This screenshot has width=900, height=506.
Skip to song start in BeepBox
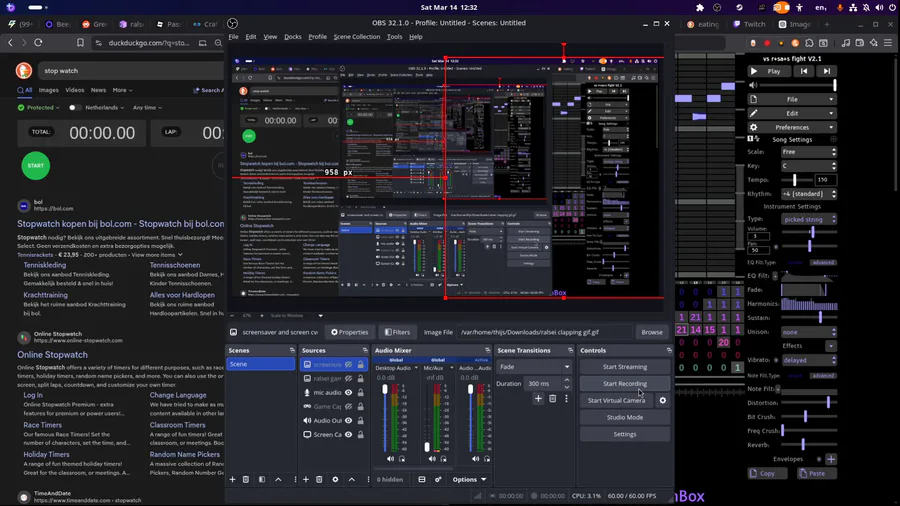(x=804, y=72)
